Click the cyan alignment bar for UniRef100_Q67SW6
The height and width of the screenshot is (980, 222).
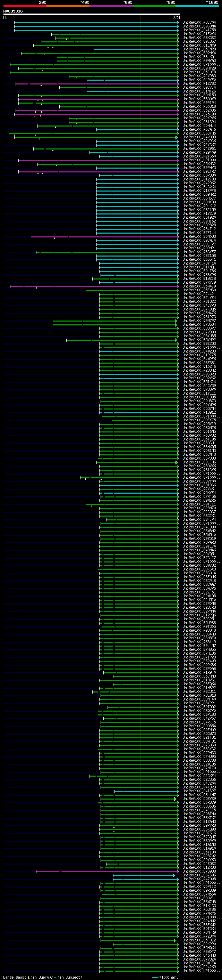(144, 875)
